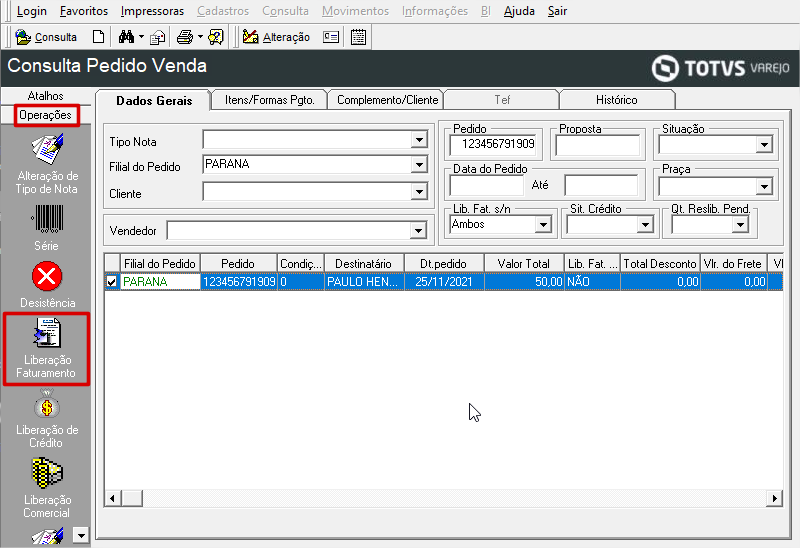Click the grid's right scroll arrow

coord(774,498)
